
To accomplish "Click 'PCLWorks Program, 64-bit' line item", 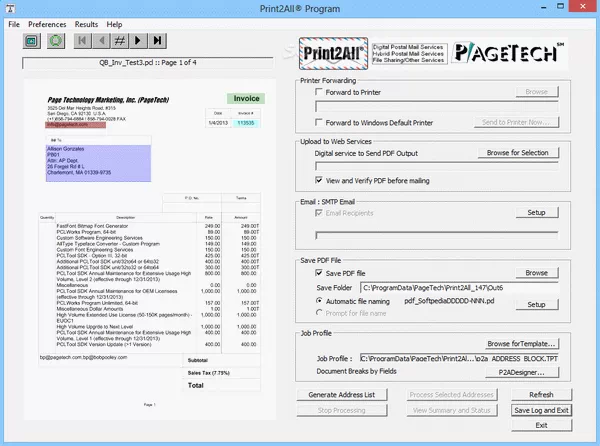I will click(86, 232).
